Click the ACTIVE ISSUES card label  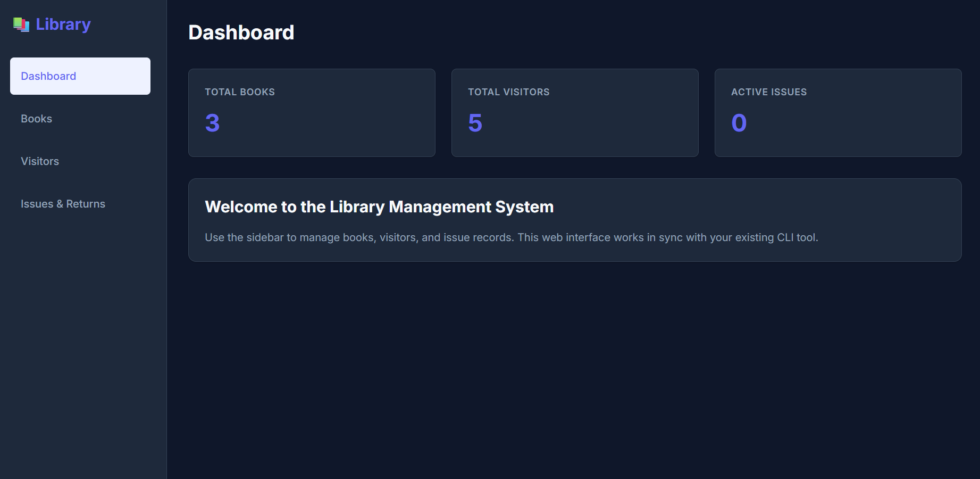tap(769, 92)
